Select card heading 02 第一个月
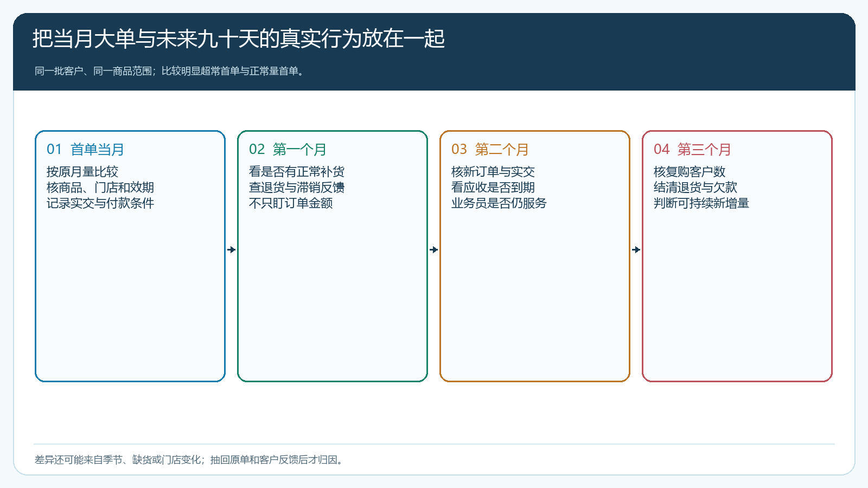 pyautogui.click(x=288, y=149)
